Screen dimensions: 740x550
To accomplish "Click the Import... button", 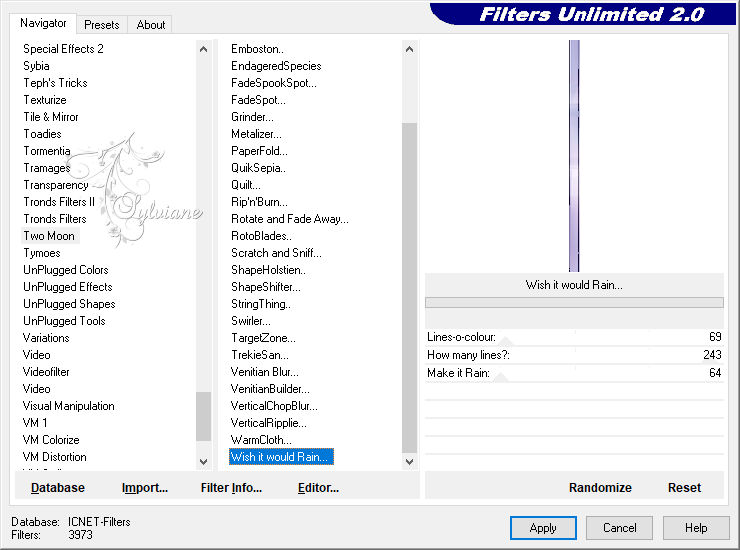I will tap(144, 488).
